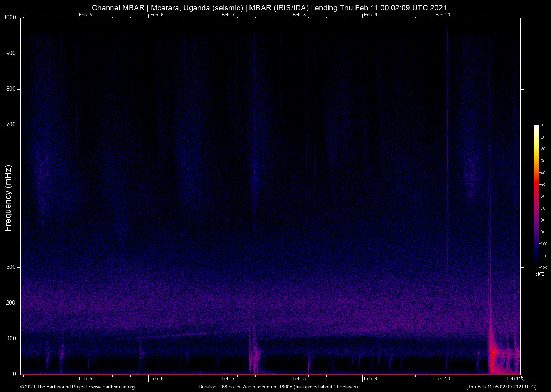Select the -120 label on the dBFS legend

click(x=543, y=267)
